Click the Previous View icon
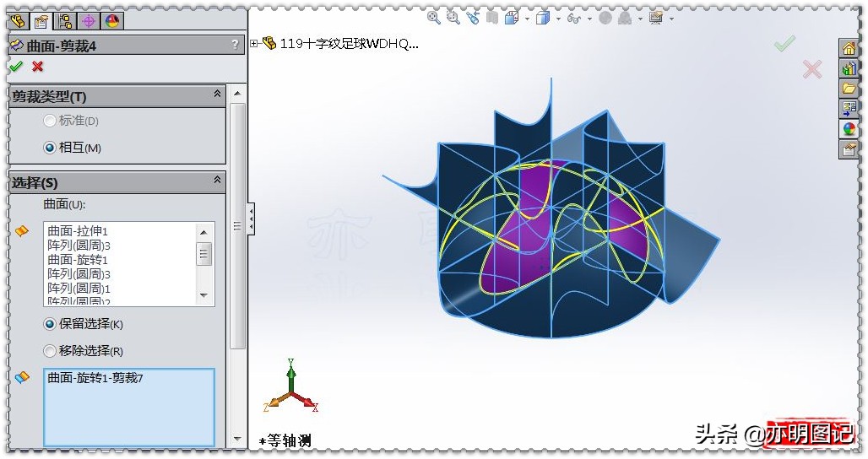Viewport: 868px width, 459px height. coord(472,19)
